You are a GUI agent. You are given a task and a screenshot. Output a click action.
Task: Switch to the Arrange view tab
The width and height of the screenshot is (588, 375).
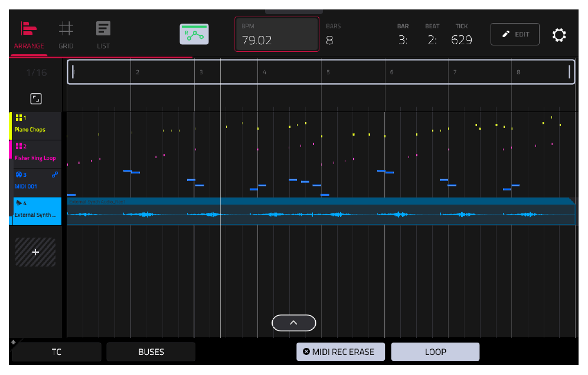click(x=29, y=35)
